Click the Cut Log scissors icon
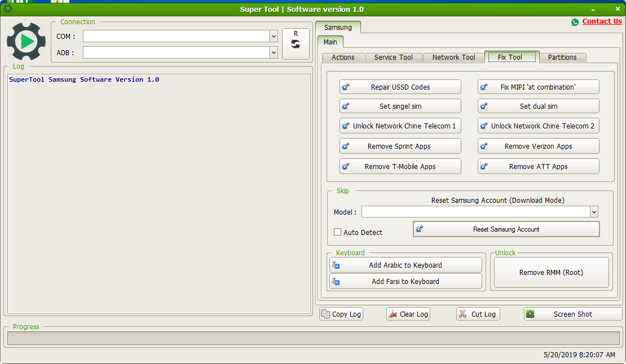Viewport: 626px width, 364px height. coord(462,314)
